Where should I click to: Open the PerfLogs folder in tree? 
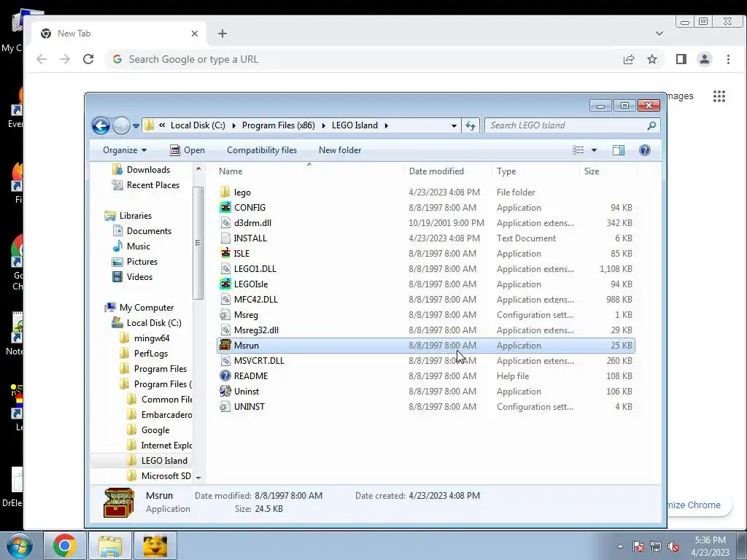pyautogui.click(x=150, y=354)
